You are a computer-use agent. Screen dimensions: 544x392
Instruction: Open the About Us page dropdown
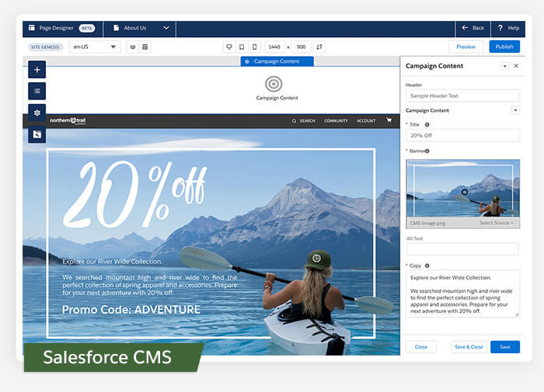click(166, 28)
